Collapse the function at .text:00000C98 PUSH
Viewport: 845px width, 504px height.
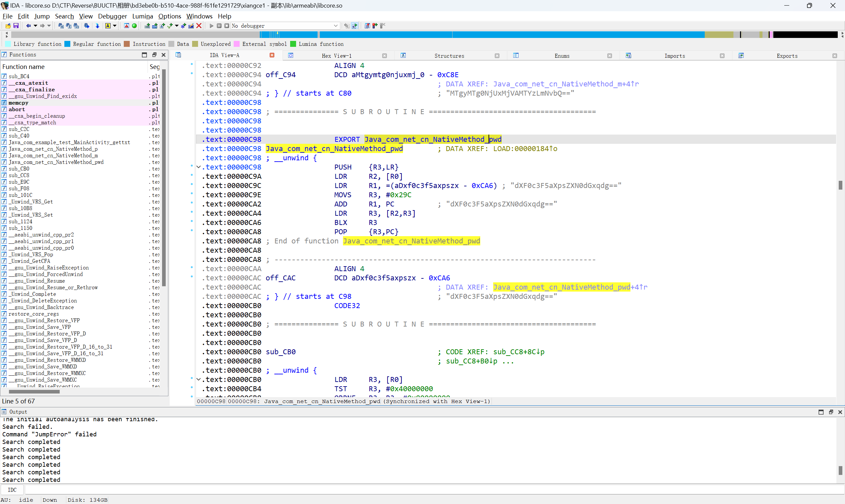(199, 167)
